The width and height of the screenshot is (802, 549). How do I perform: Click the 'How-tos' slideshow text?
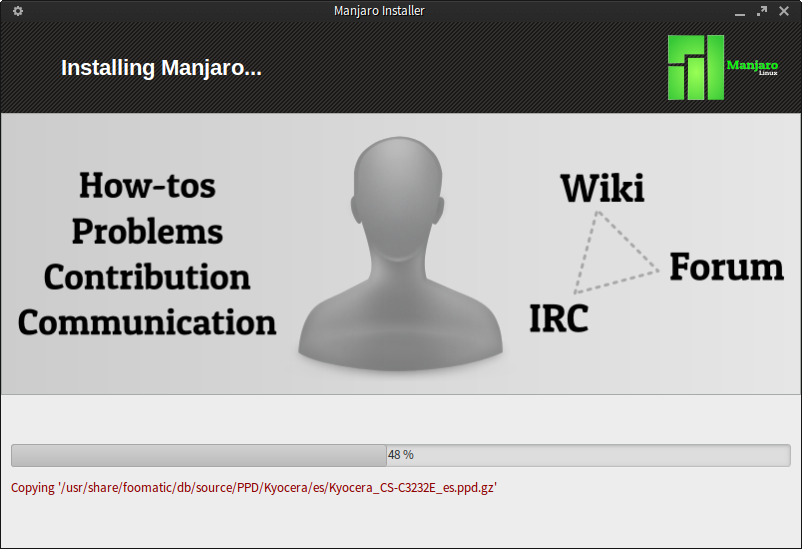[147, 185]
